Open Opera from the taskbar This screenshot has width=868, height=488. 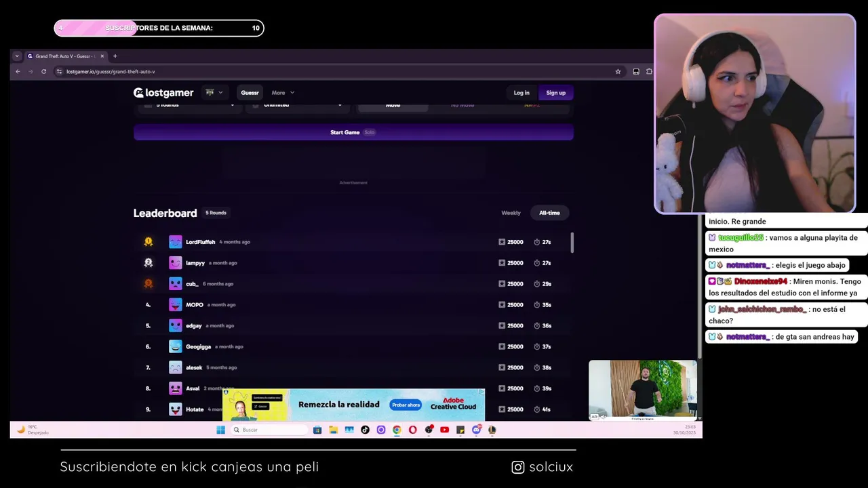coord(412,430)
